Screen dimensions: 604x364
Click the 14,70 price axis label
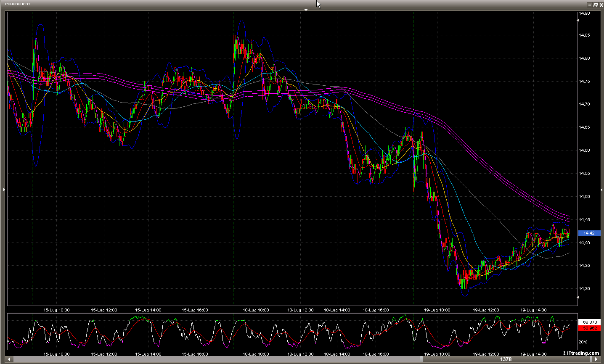click(x=584, y=104)
